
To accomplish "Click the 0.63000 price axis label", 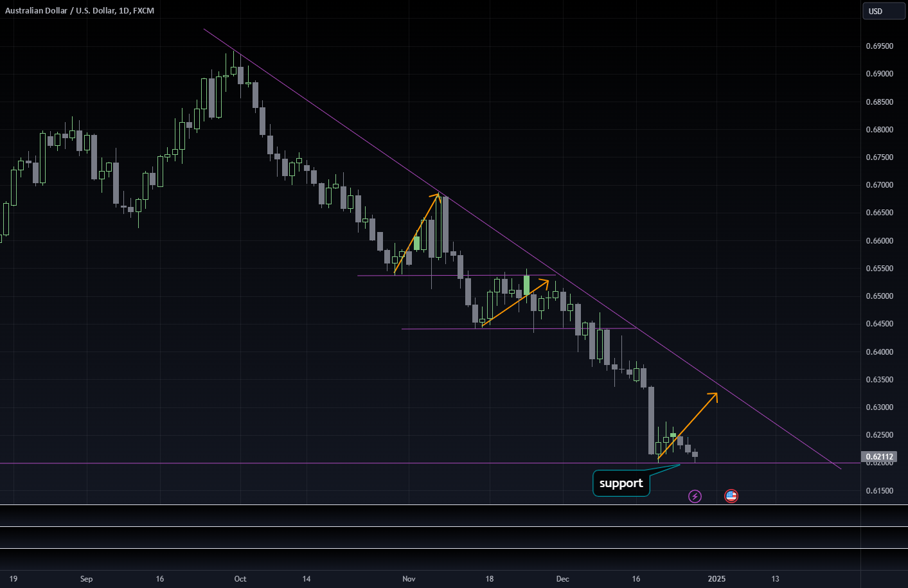I will tap(879, 407).
